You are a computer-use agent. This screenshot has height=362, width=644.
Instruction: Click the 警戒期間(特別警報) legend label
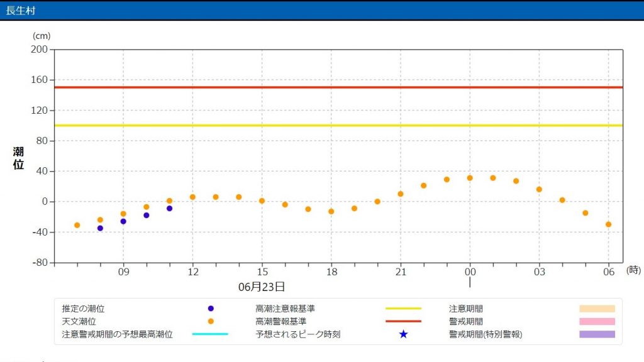(486, 334)
